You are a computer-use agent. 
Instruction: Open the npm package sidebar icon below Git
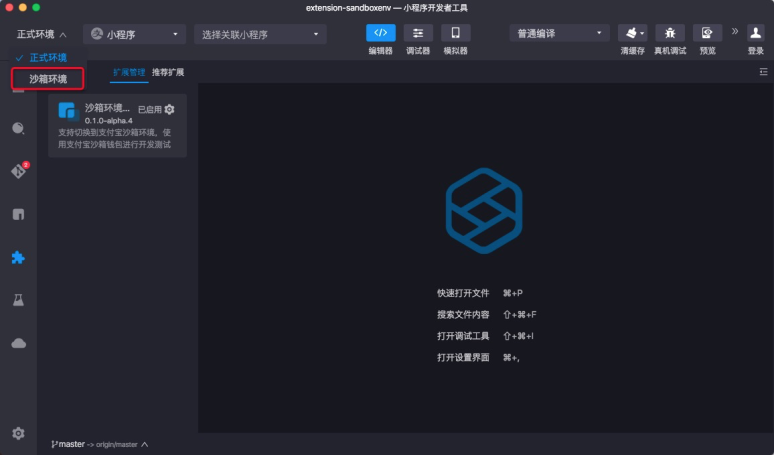[18, 214]
